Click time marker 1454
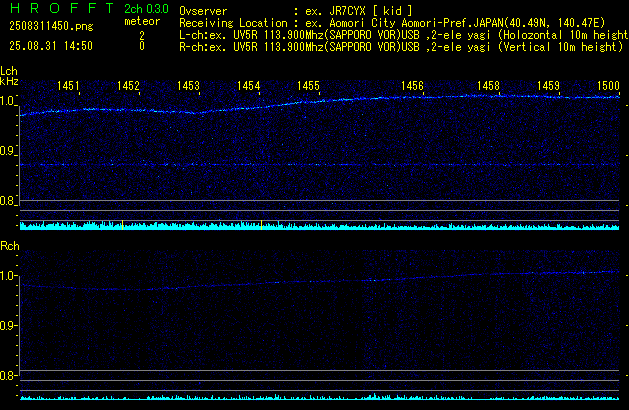Viewport: 629px width, 410px height. click(x=248, y=86)
